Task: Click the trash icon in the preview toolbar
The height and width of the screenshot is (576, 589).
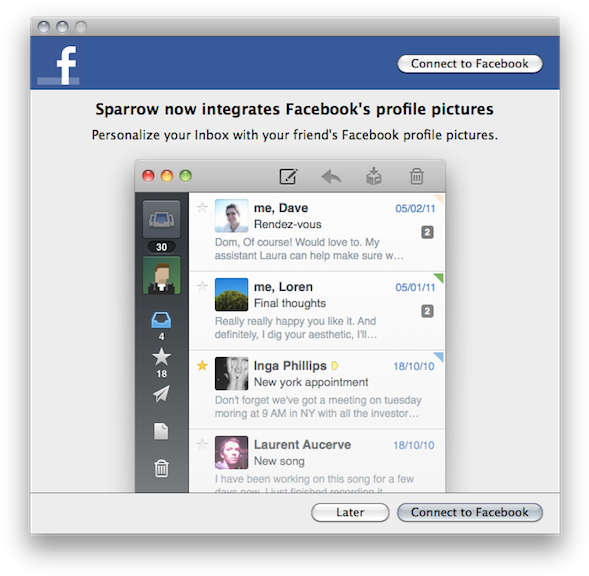Action: tap(417, 176)
